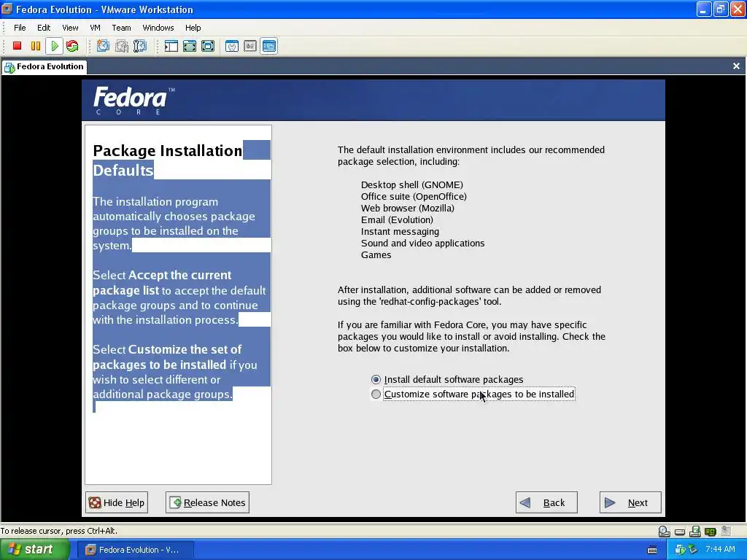Viewport: 747px width, 560px height.
Task: Click the Fedora Core logo in banner
Action: [134, 101]
